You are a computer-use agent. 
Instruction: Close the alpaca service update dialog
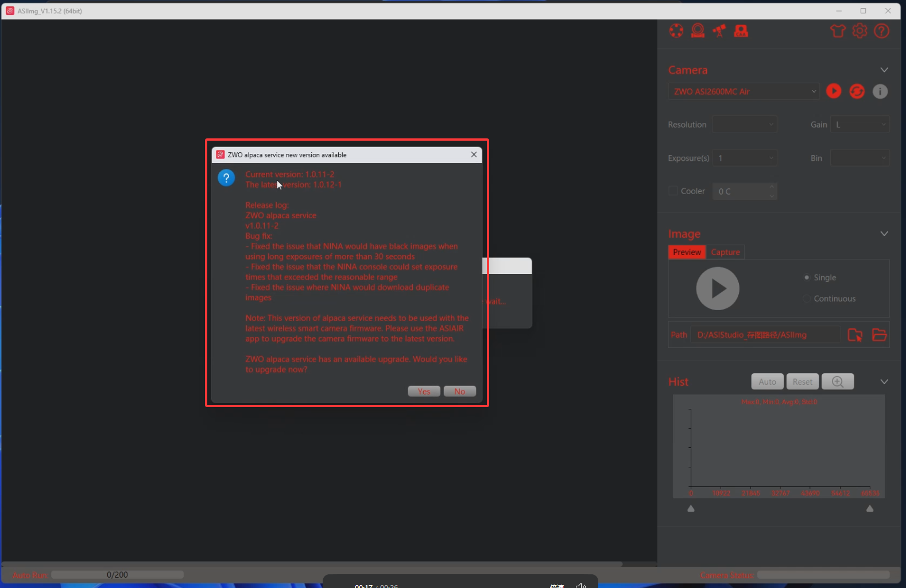click(474, 154)
